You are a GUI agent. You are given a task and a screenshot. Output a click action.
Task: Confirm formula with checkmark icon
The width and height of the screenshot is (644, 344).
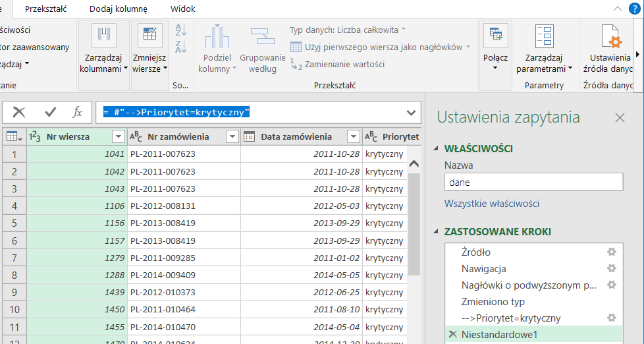tap(50, 112)
